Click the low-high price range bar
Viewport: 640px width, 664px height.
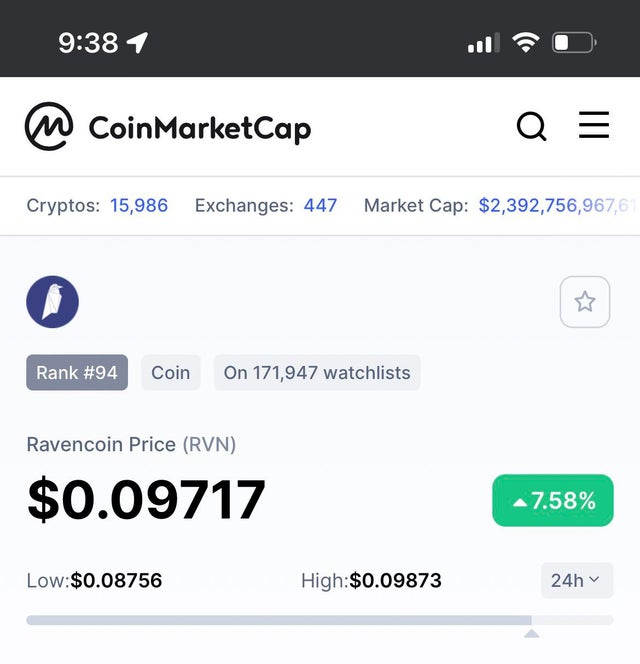[320, 620]
